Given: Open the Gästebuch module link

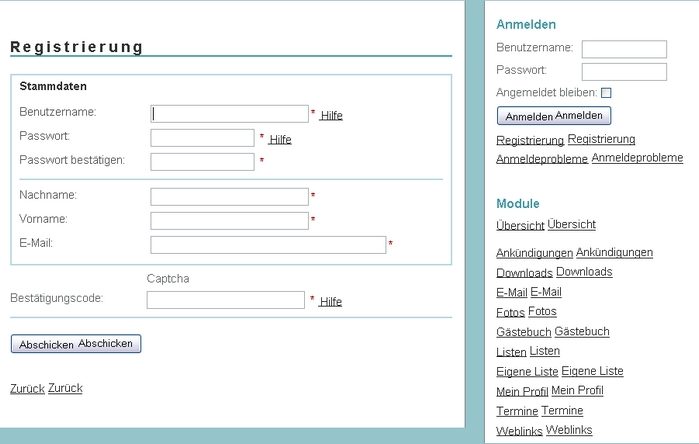Looking at the screenshot, I should click(553, 332).
